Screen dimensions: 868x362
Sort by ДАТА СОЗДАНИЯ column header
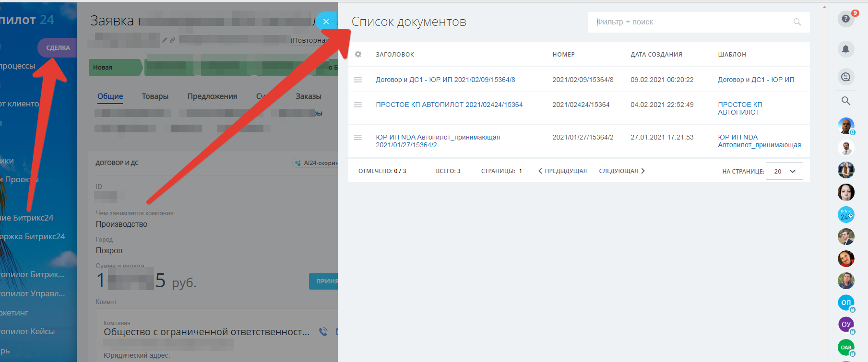(656, 55)
